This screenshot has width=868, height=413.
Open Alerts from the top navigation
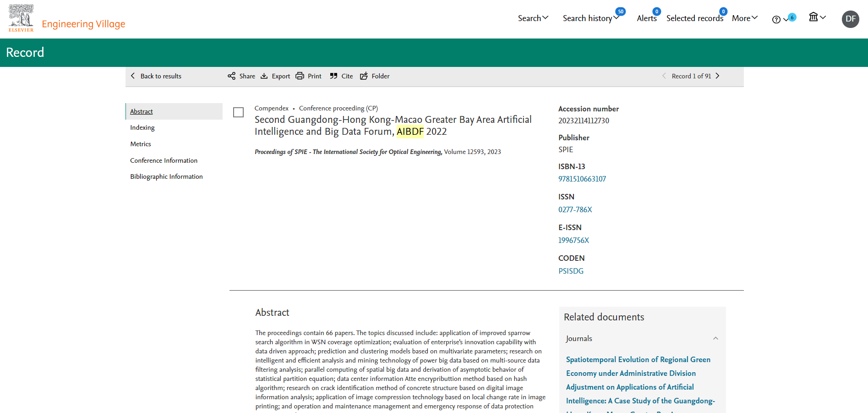tap(646, 18)
